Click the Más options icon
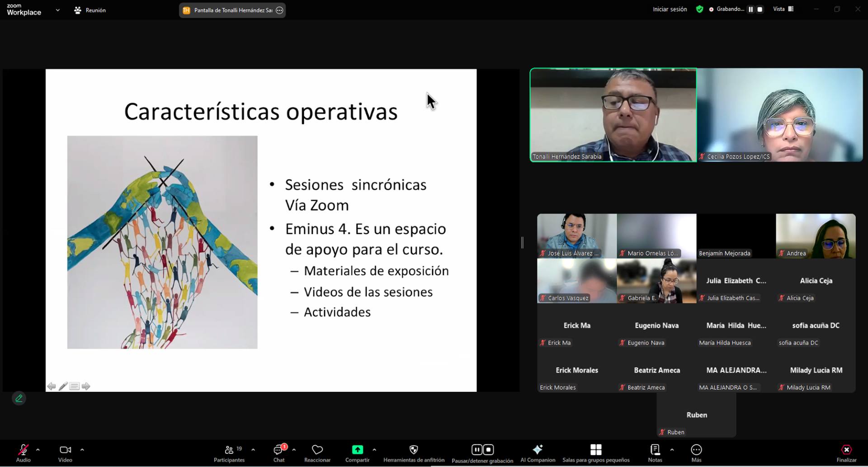Screen dimensions: 868x467 696,450
